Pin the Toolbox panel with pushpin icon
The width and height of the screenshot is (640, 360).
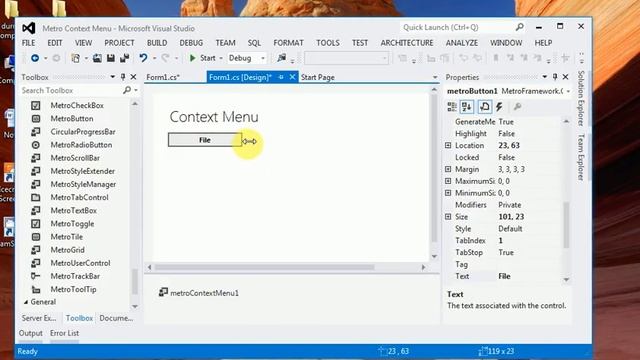[123, 77]
